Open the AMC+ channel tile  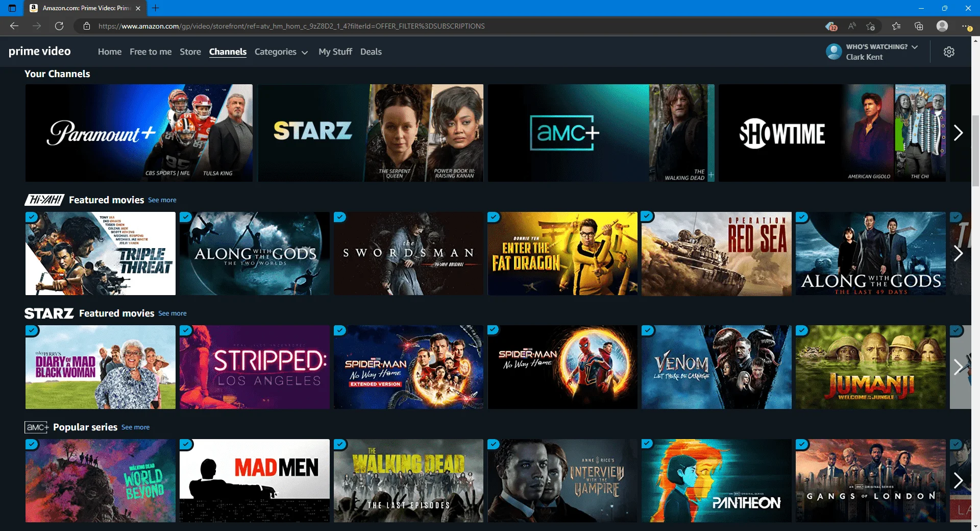(601, 133)
